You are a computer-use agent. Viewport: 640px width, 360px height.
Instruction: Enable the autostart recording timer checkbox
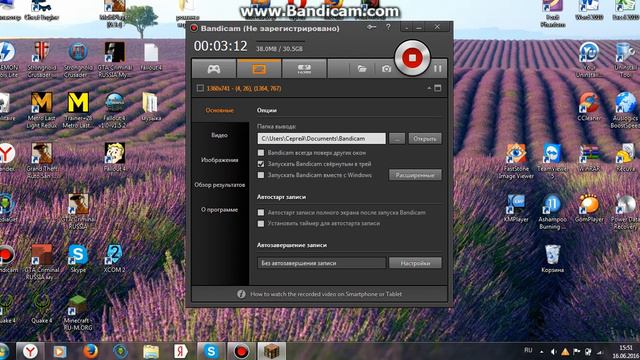coord(261,224)
